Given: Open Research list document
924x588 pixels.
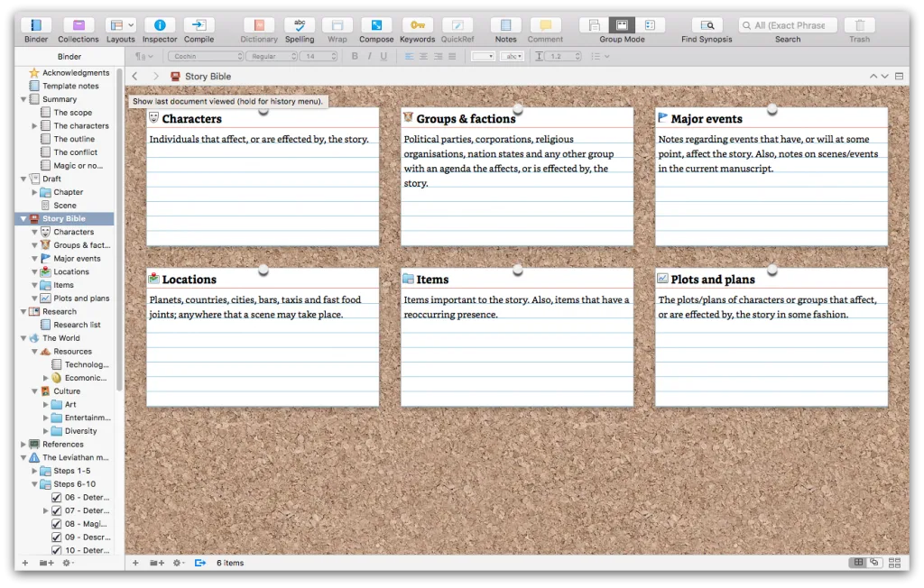Looking at the screenshot, I should pyautogui.click(x=77, y=325).
